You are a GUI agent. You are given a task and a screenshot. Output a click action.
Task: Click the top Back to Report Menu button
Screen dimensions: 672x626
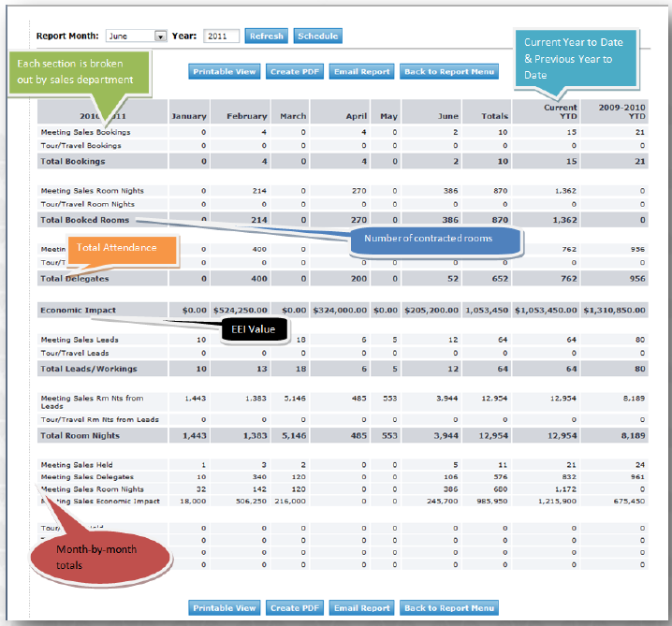coord(449,71)
